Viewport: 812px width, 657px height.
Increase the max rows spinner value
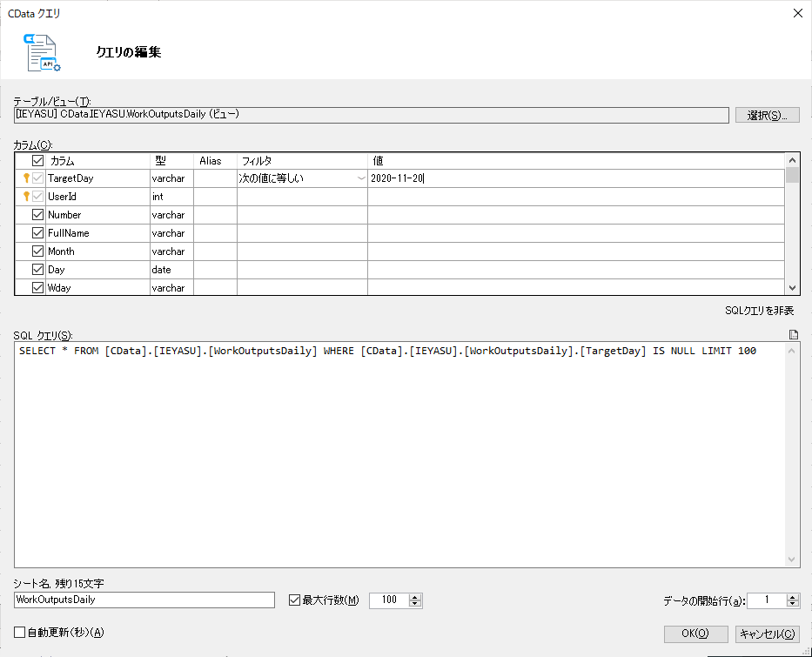point(414,597)
